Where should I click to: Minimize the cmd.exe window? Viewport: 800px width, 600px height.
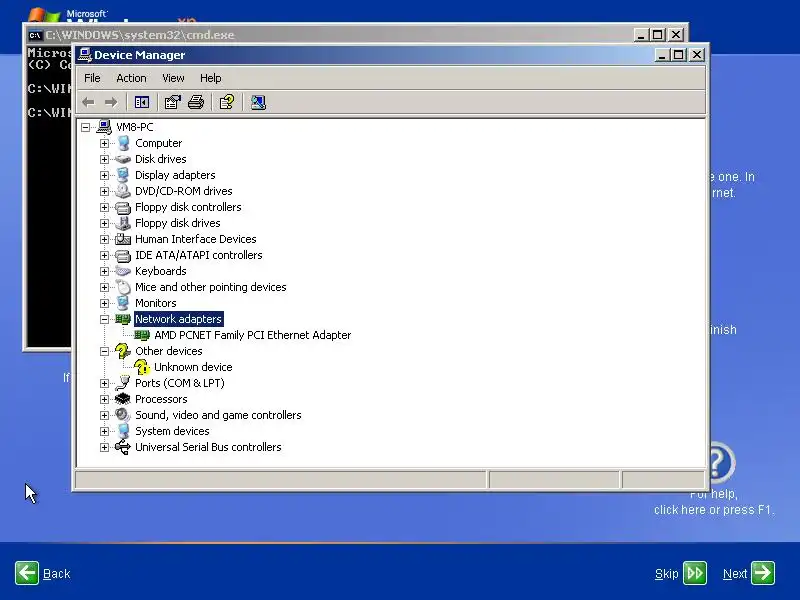tap(641, 35)
